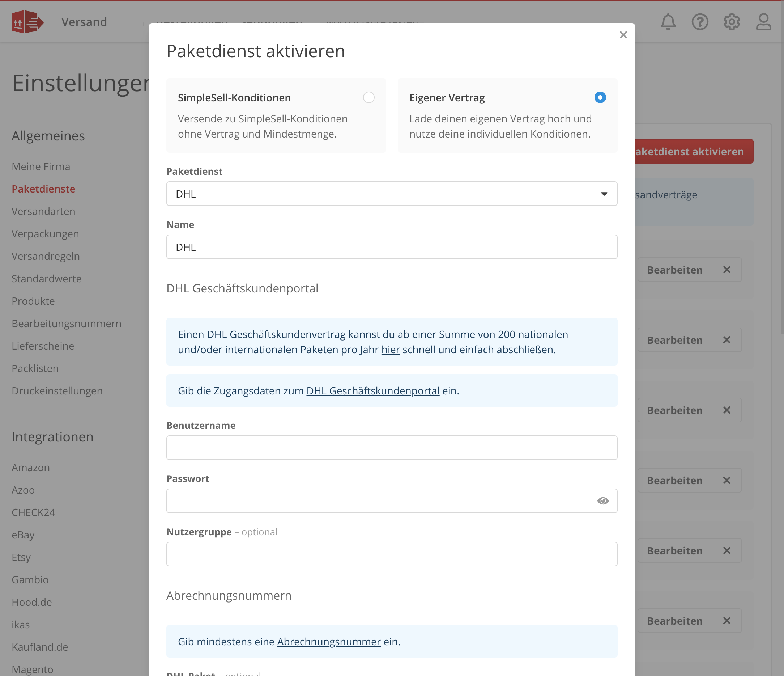Click the SimpleSell-Konditionen option card

click(x=276, y=115)
